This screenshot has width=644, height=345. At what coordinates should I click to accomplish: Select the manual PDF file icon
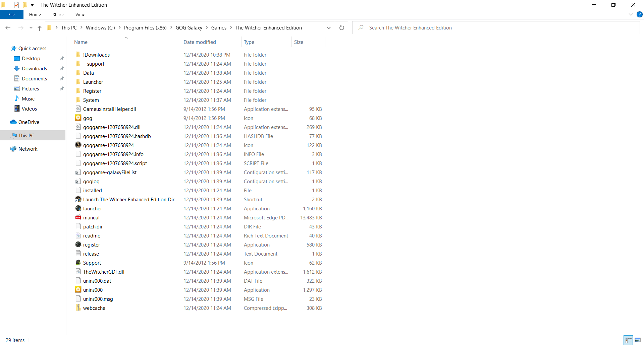pyautogui.click(x=78, y=217)
